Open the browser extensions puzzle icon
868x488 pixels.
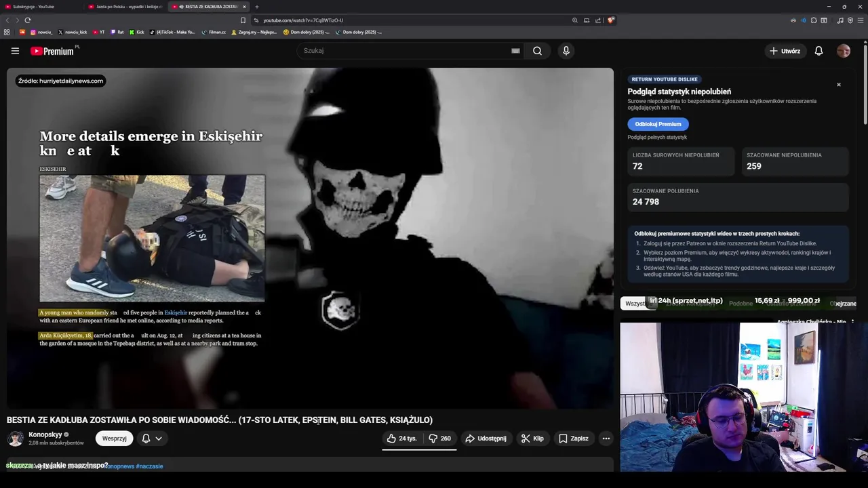click(814, 20)
